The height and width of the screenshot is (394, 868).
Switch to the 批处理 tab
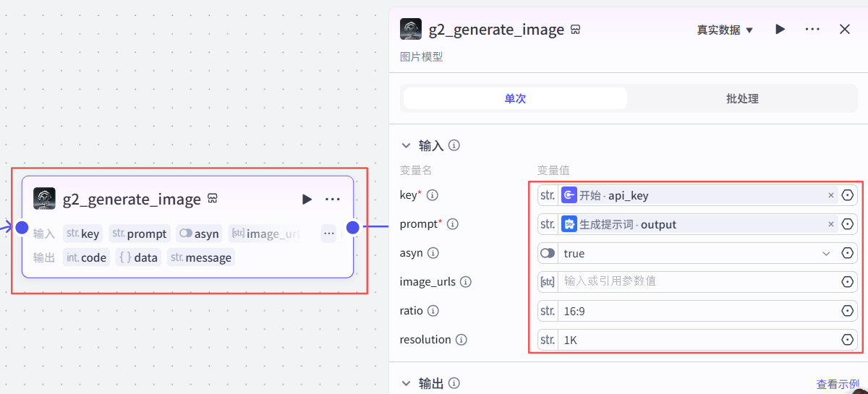(x=742, y=98)
